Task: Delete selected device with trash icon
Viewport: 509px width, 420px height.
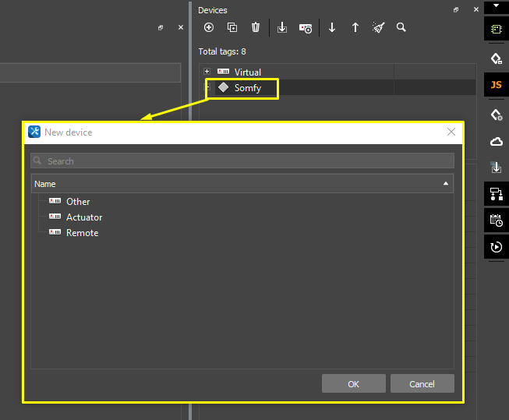Action: (256, 27)
